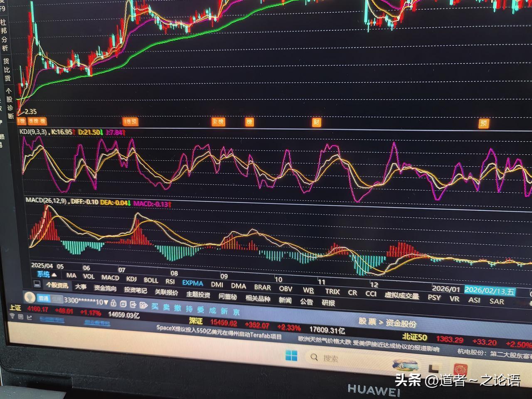Screen dimensions: 532x399
Task: Open the 杜邦分析 sidebar item
Action: click(4, 35)
